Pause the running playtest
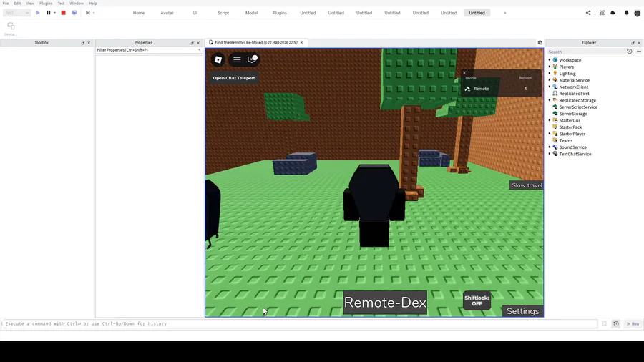Screen dimensions: 644x362 point(49,13)
